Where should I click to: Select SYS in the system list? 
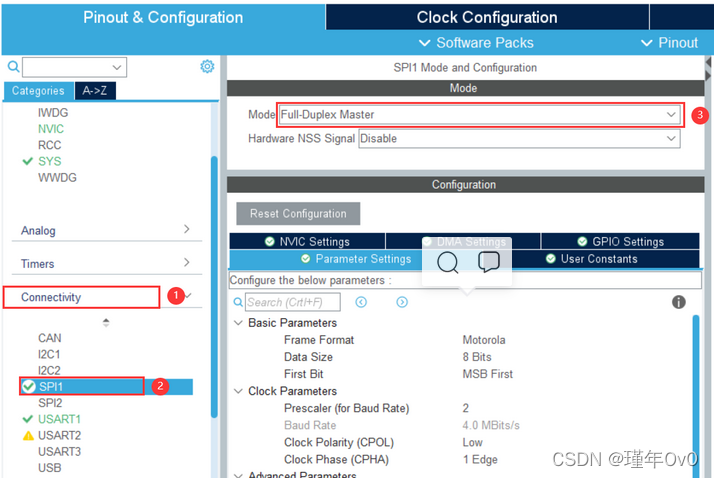coord(50,161)
